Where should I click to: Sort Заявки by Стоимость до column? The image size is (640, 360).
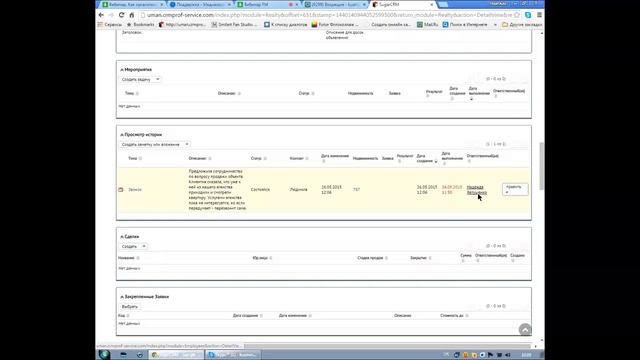(454, 316)
